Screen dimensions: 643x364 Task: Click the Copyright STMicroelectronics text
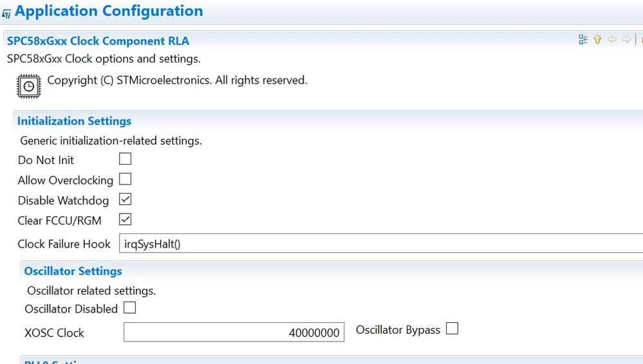click(x=177, y=80)
